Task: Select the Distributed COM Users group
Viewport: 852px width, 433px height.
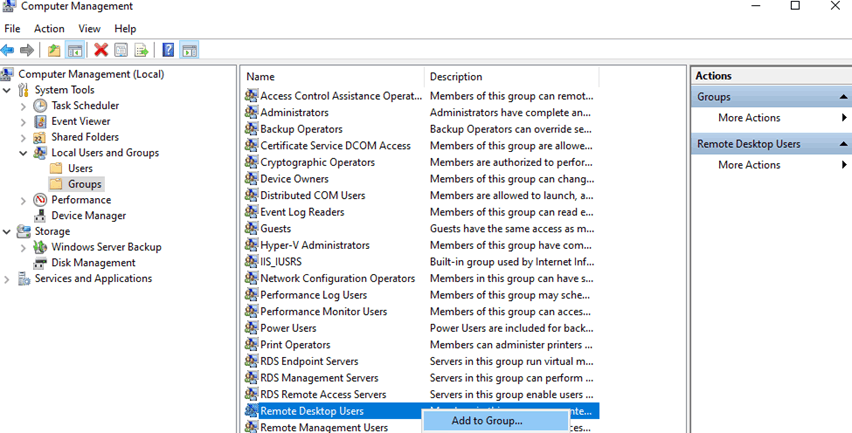Action: [312, 195]
